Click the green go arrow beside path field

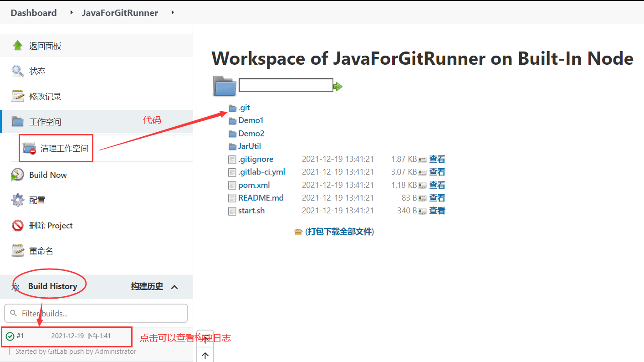(338, 87)
